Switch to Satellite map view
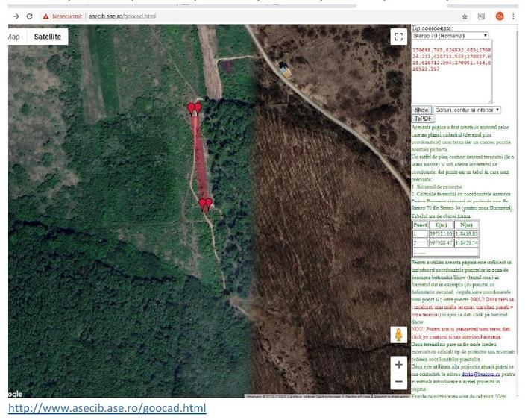Image resolution: width=531 pixels, height=420 pixels. click(x=48, y=37)
